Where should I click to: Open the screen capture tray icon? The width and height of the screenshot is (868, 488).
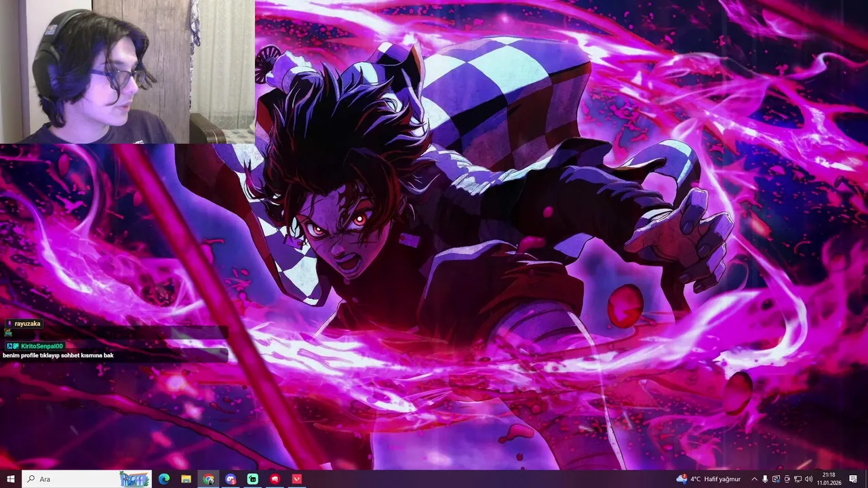point(776,479)
